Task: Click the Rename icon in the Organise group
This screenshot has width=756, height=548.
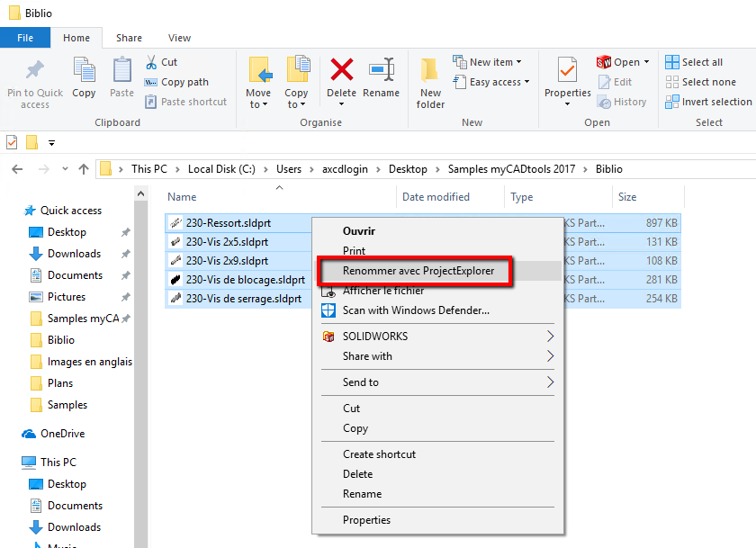Action: [382, 79]
